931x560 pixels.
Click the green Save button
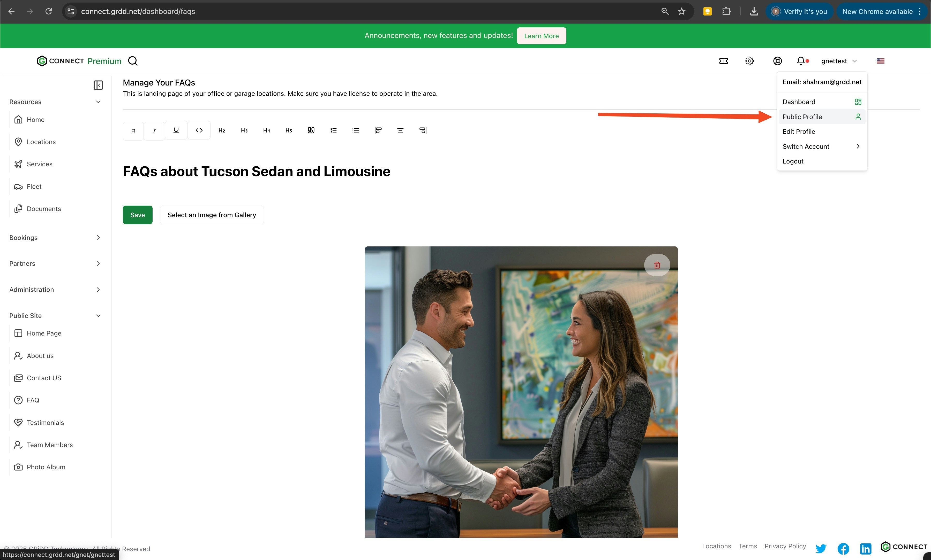pyautogui.click(x=138, y=215)
